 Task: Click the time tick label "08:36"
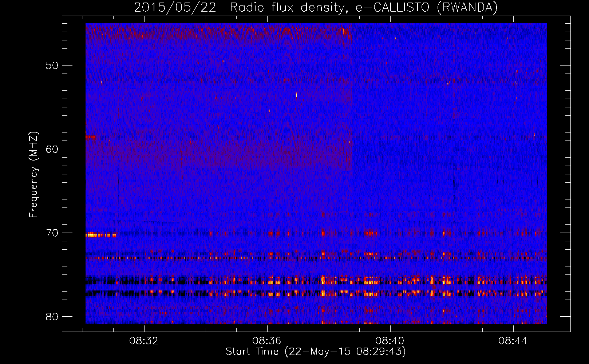tap(267, 341)
